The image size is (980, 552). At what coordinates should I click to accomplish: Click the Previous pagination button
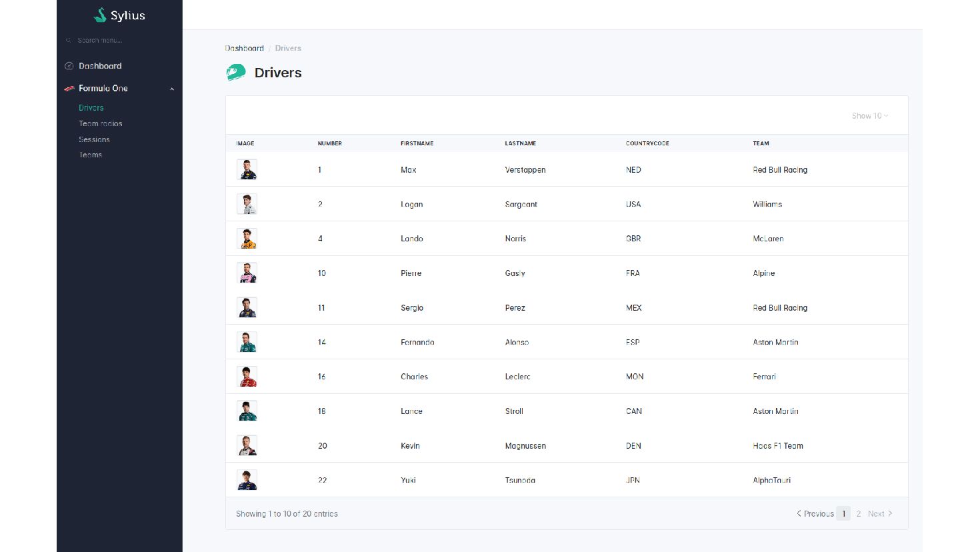[x=815, y=514]
